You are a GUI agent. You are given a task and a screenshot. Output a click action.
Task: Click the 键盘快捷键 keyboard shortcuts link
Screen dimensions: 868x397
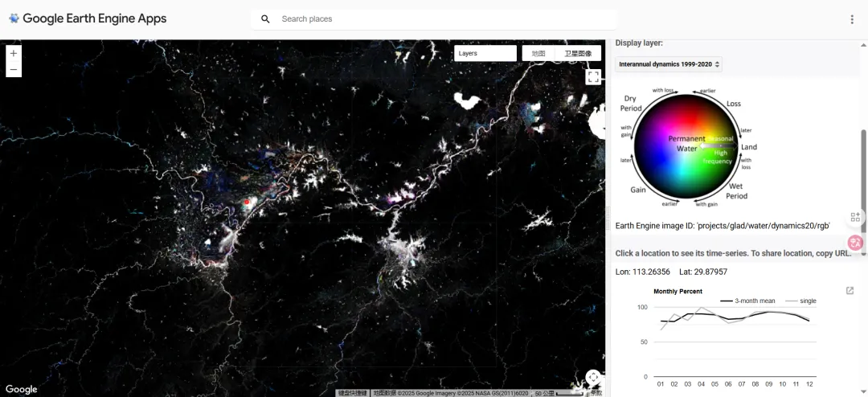coord(353,393)
